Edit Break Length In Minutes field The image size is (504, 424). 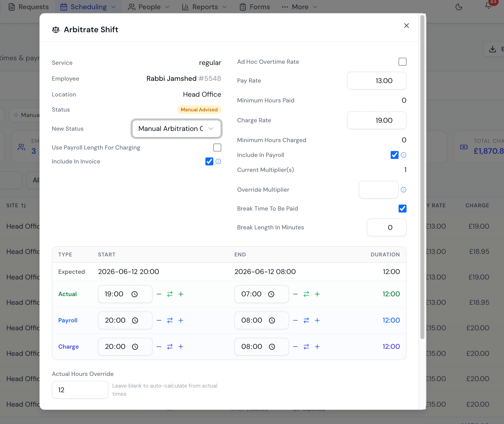(x=386, y=227)
